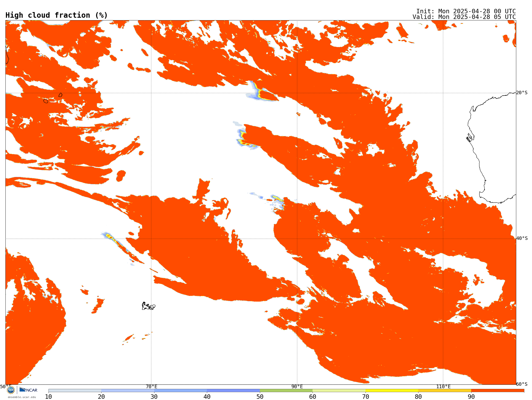Click the colorbar tick label 30
The width and height of the screenshot is (532, 400).
pyautogui.click(x=154, y=397)
